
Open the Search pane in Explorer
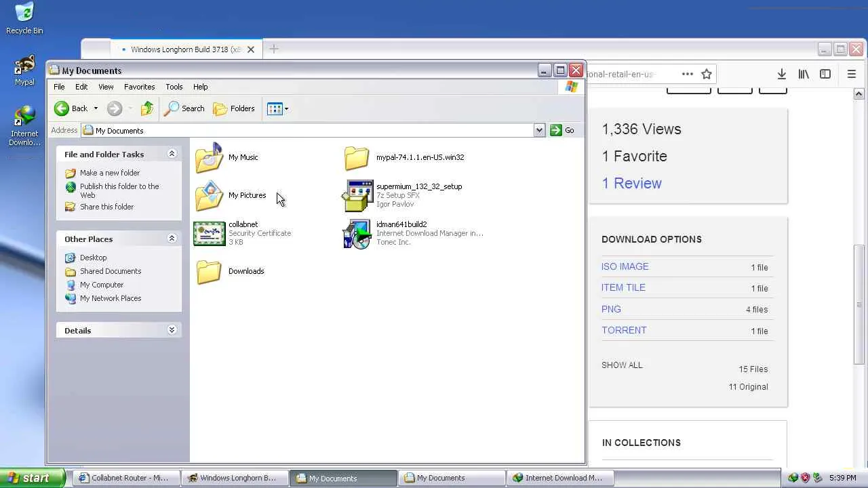click(x=184, y=108)
